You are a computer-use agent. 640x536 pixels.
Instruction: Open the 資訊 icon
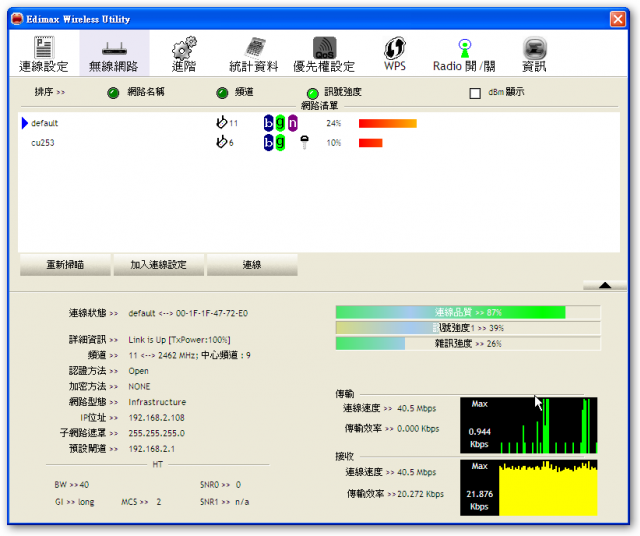tap(535, 48)
